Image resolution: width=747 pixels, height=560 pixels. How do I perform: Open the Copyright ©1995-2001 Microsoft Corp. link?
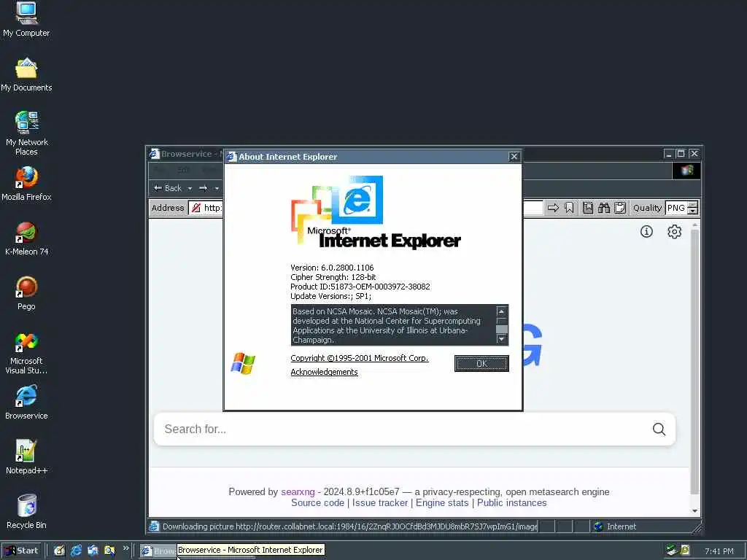359,358
